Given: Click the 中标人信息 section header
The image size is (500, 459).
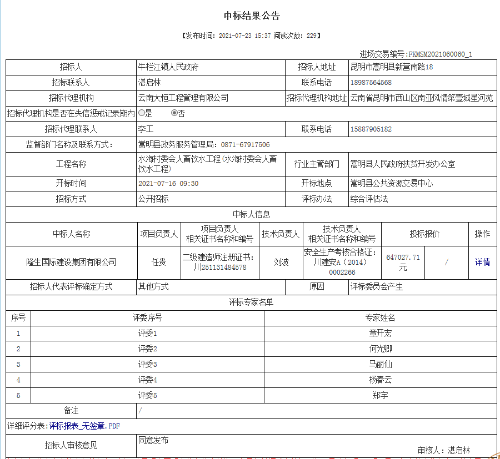Looking at the screenshot, I should 251,214.
